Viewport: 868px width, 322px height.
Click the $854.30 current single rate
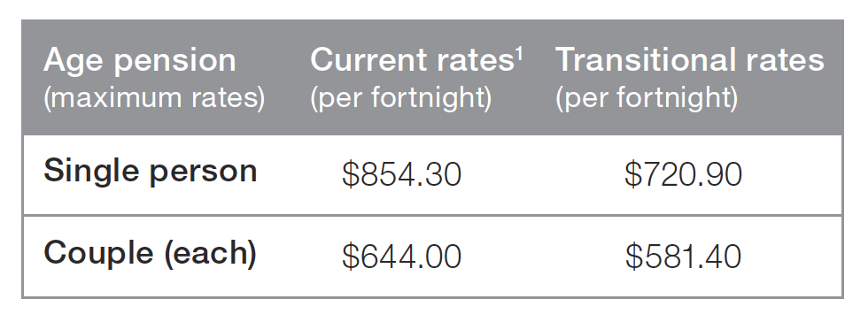[x=401, y=174]
